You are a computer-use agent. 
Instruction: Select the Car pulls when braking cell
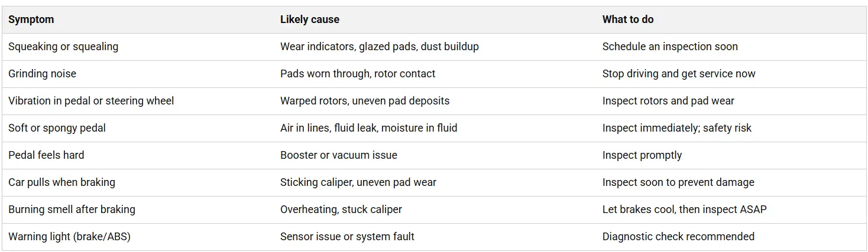click(61, 182)
